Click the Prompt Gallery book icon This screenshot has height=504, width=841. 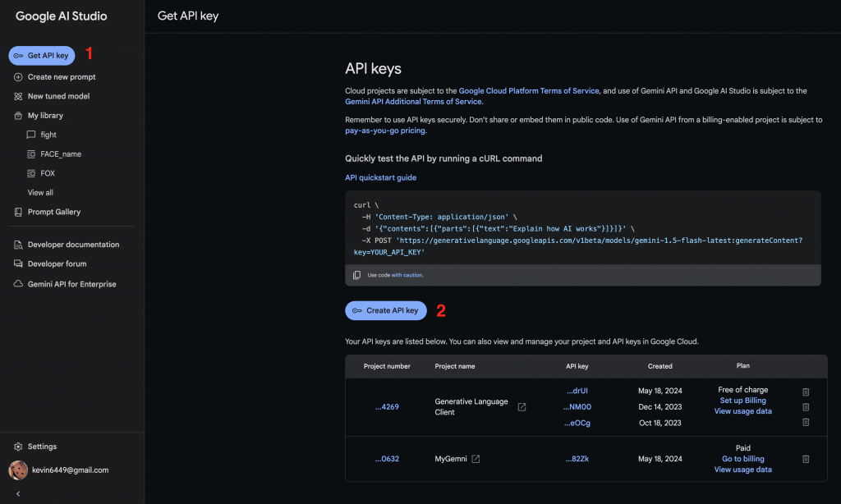click(x=18, y=213)
